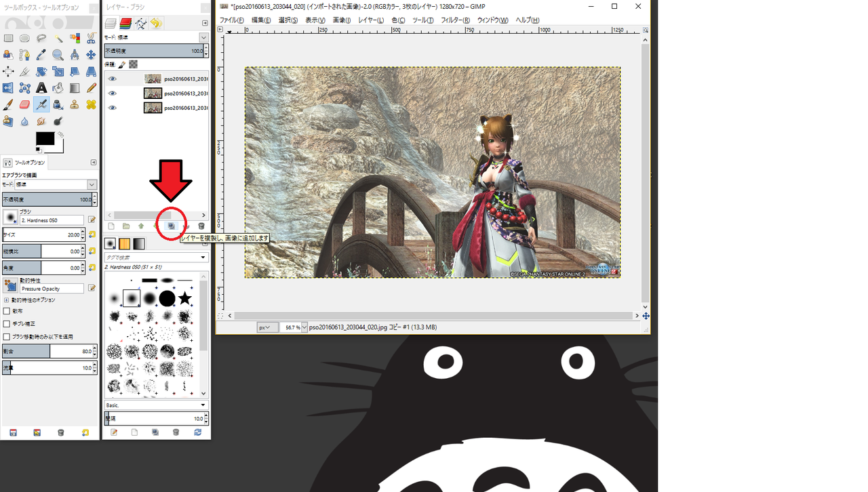Select the Eraser tool

coord(25,104)
